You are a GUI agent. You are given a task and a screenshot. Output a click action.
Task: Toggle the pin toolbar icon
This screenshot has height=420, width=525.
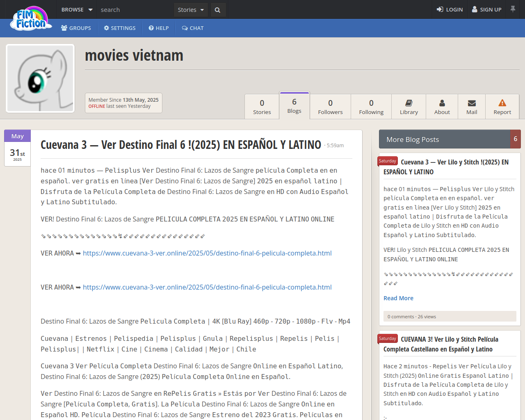point(513,9)
